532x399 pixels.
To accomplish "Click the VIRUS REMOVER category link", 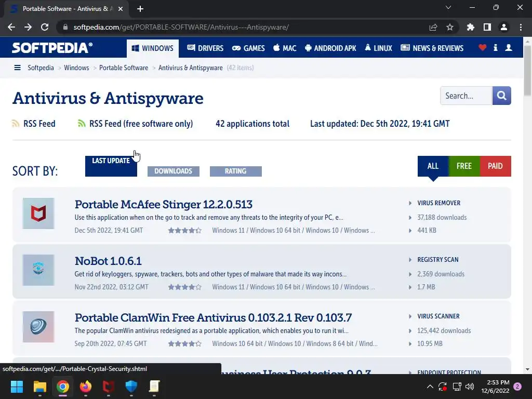I will 438,203.
